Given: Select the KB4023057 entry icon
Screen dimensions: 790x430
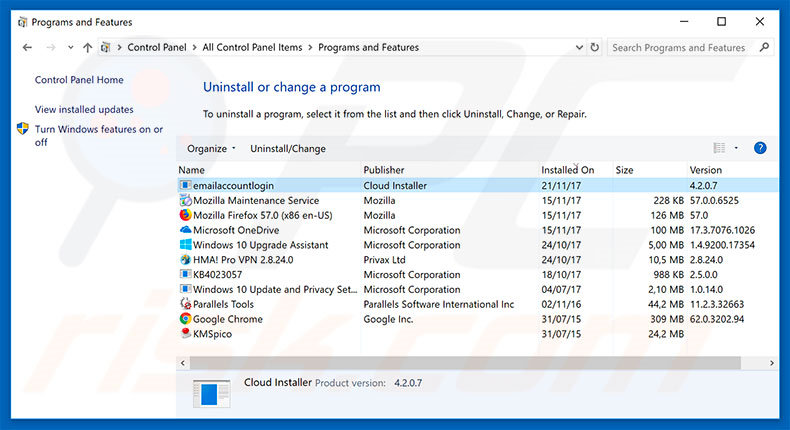Looking at the screenshot, I should [185, 274].
